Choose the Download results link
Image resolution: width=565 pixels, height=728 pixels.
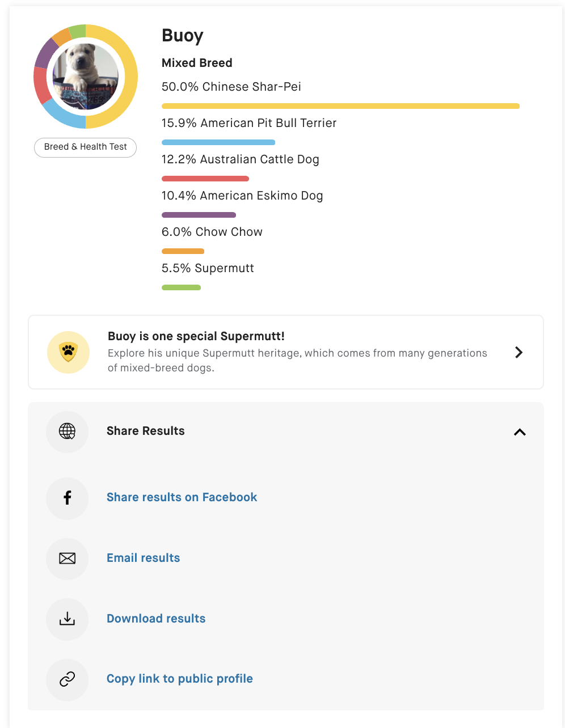tap(156, 619)
